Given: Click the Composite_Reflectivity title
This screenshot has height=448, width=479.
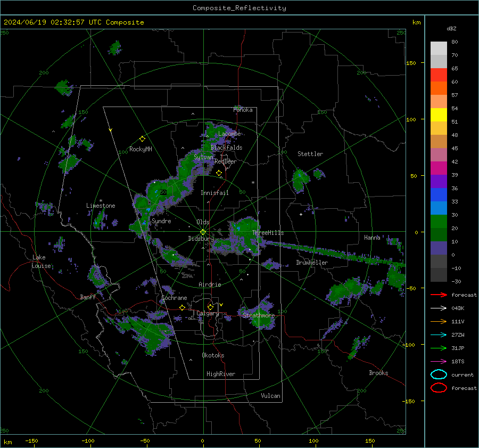Looking at the screenshot, I should [x=240, y=8].
